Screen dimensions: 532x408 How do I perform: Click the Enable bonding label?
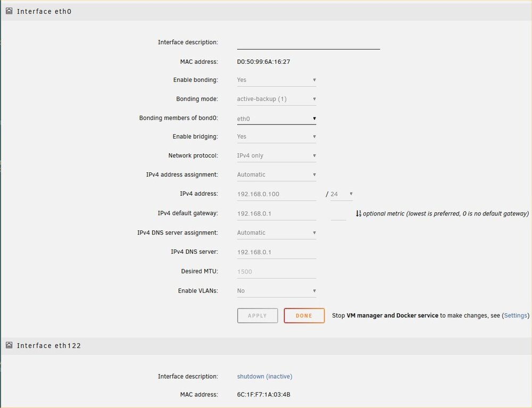[196, 80]
